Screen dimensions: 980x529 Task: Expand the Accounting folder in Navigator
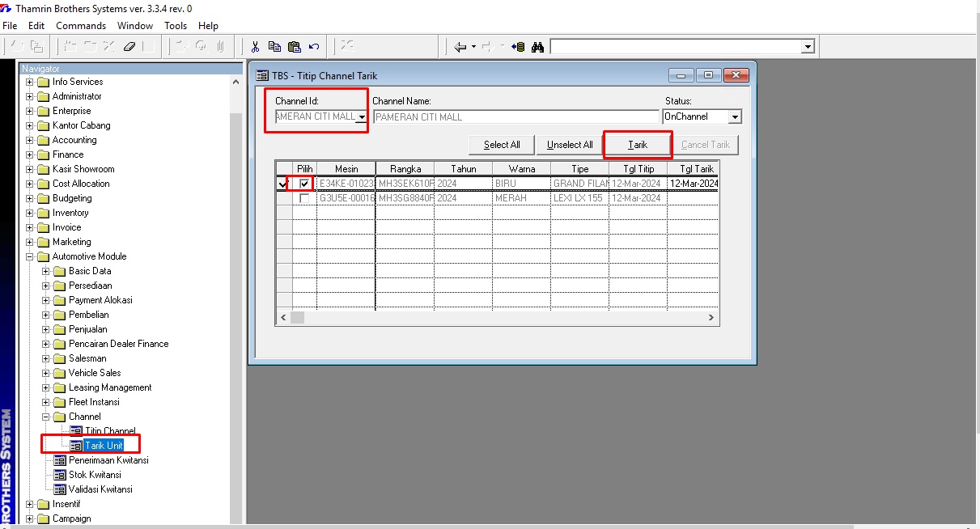[30, 140]
